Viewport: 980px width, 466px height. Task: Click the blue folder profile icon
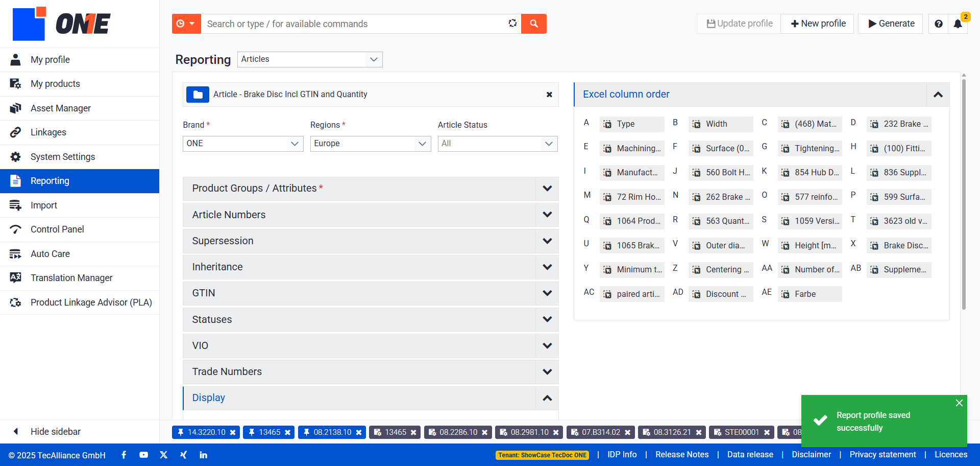pyautogui.click(x=198, y=95)
